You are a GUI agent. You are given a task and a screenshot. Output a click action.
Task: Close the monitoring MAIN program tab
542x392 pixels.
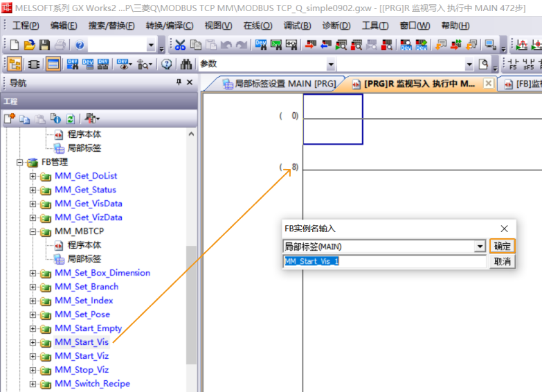tap(488, 83)
